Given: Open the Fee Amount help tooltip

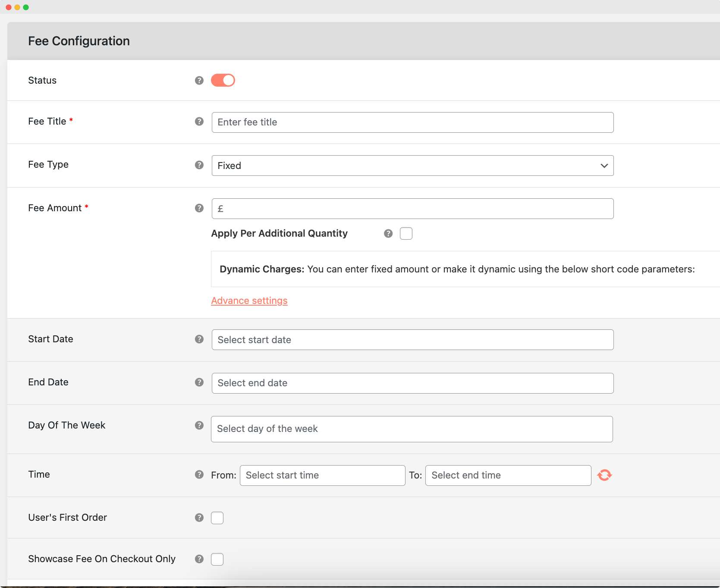Looking at the screenshot, I should (x=199, y=208).
